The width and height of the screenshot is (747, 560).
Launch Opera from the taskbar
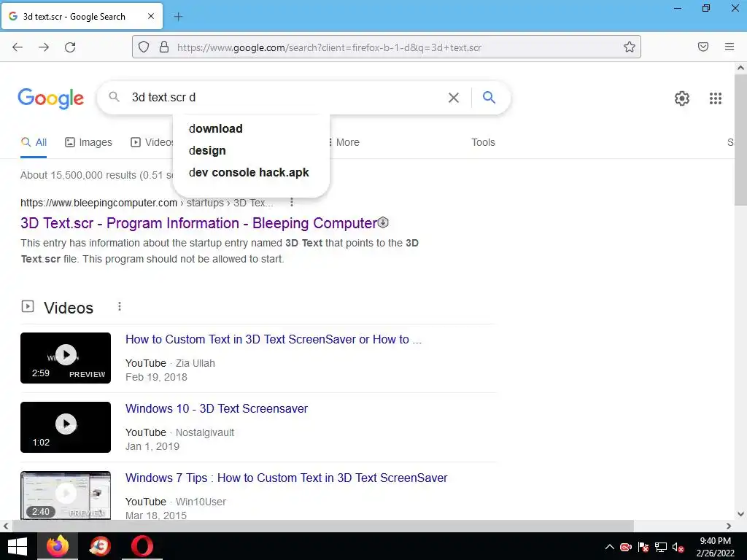[x=142, y=546]
